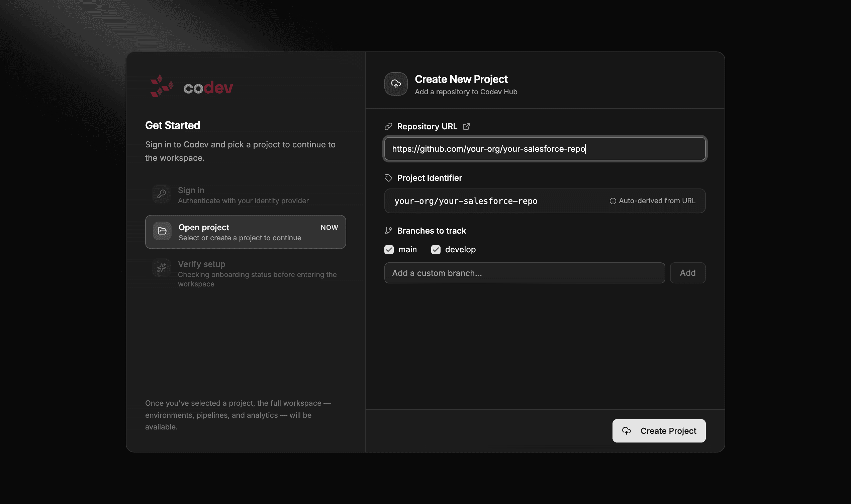
Task: Click the develop branch label
Action: (x=461, y=250)
